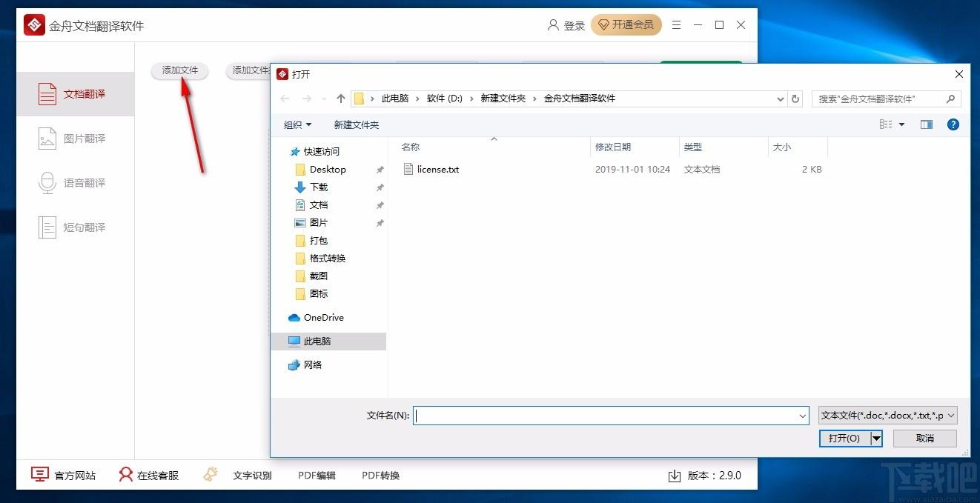Click the 打开(O) button
The image size is (980, 503).
point(844,439)
